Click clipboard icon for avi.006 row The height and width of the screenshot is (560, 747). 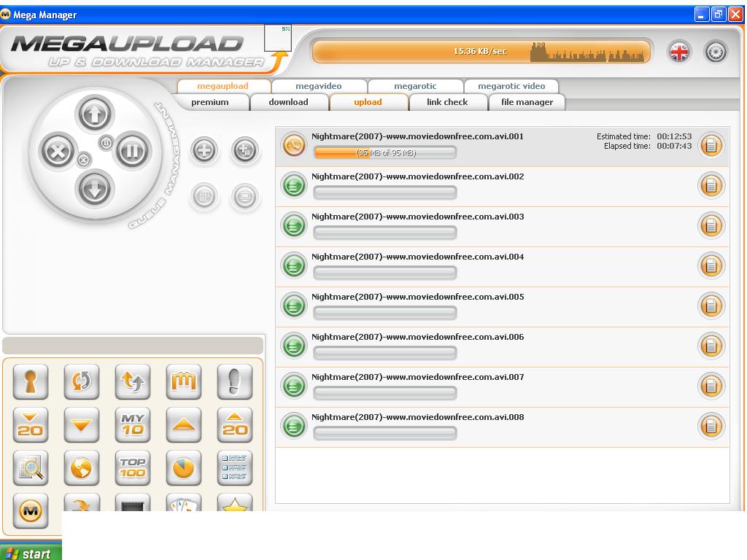click(711, 346)
